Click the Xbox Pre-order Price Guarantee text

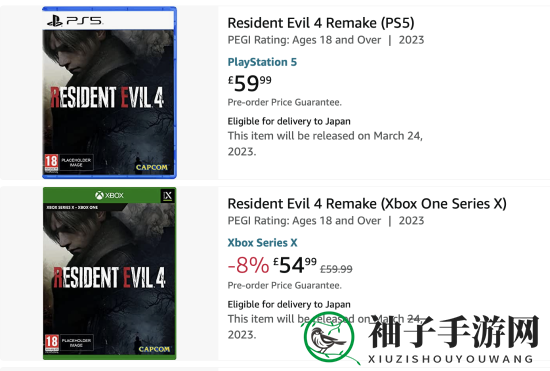click(x=284, y=285)
